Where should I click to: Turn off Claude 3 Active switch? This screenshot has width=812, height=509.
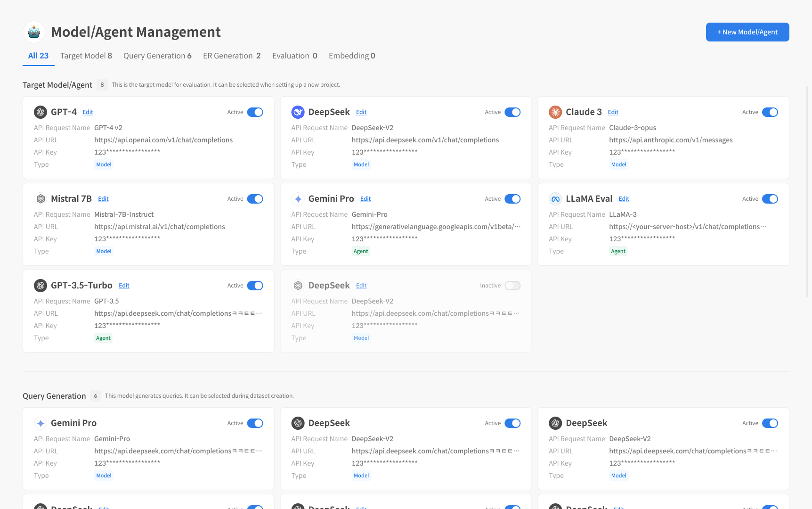click(770, 112)
